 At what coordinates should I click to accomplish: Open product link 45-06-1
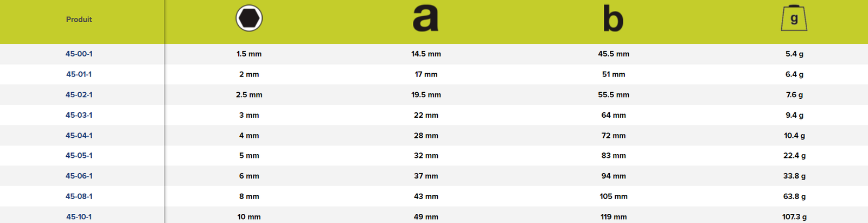coord(79,176)
